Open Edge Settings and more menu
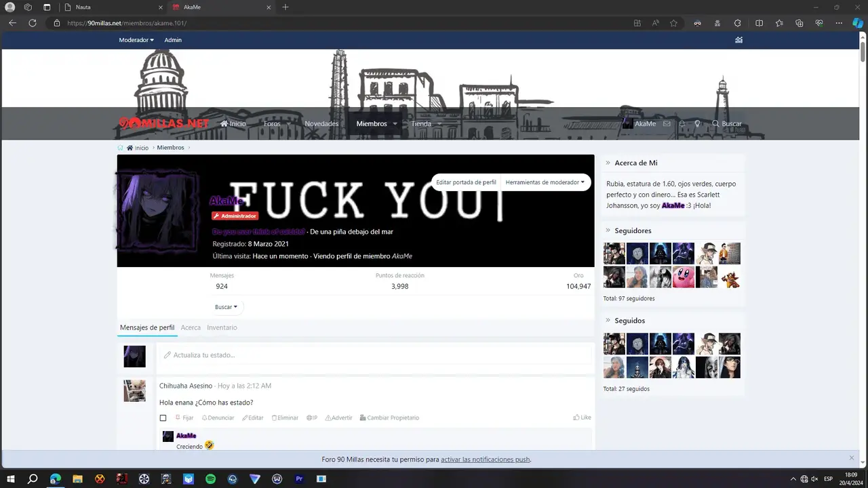 [839, 23]
